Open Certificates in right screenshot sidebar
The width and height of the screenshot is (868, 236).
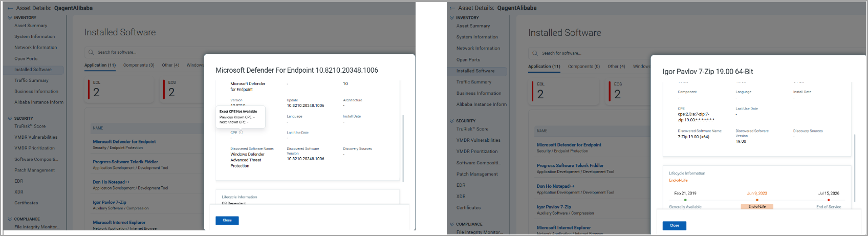pyautogui.click(x=468, y=208)
